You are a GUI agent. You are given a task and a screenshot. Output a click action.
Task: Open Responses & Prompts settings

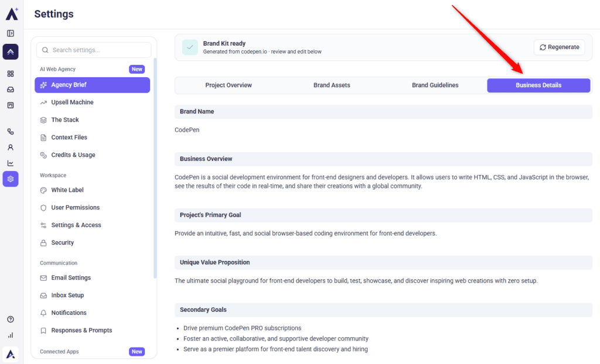tap(92, 331)
